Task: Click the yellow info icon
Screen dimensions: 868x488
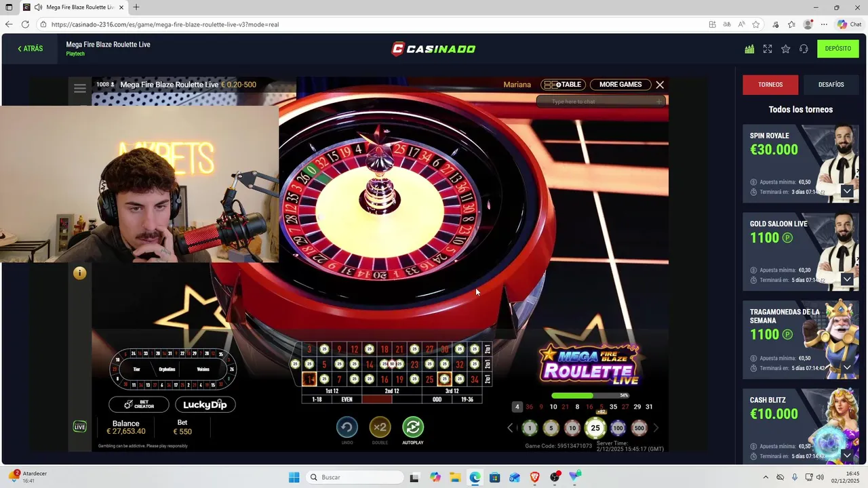Action: (80, 273)
